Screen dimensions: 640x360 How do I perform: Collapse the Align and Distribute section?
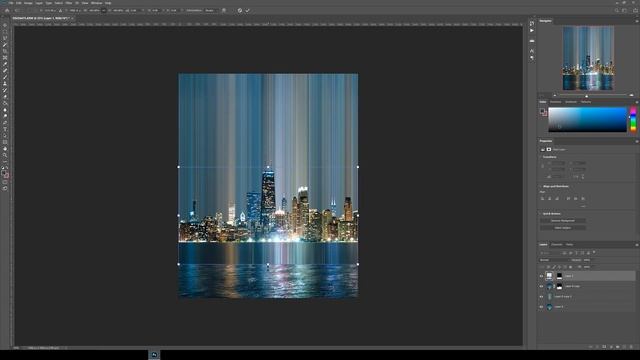click(541, 186)
